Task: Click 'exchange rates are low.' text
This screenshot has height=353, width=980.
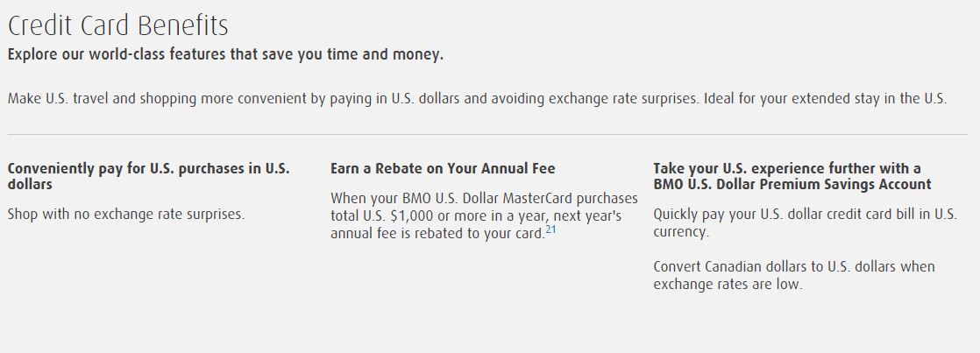Action: pos(728,285)
